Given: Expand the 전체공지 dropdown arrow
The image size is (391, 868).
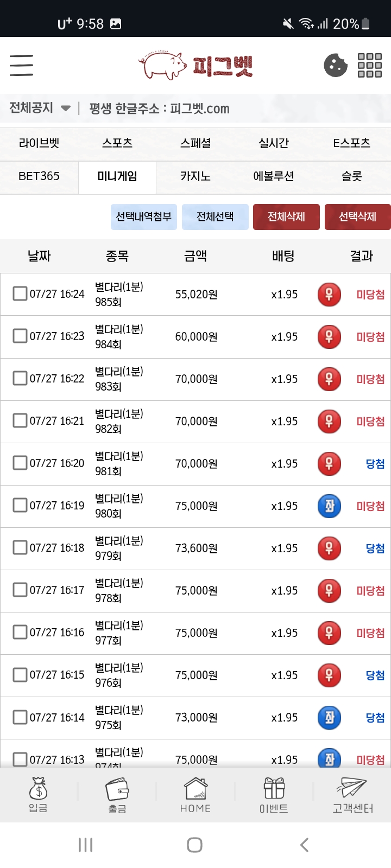Looking at the screenshot, I should point(66,108).
